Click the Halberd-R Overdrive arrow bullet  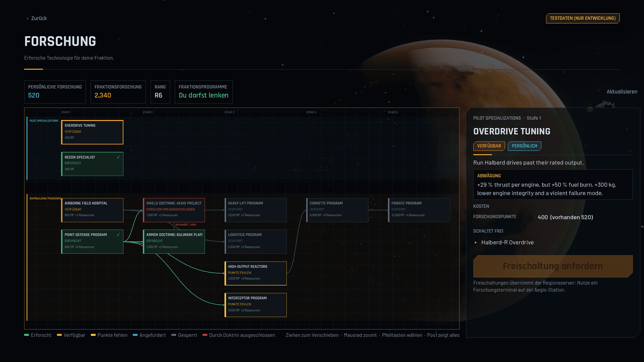pos(476,242)
